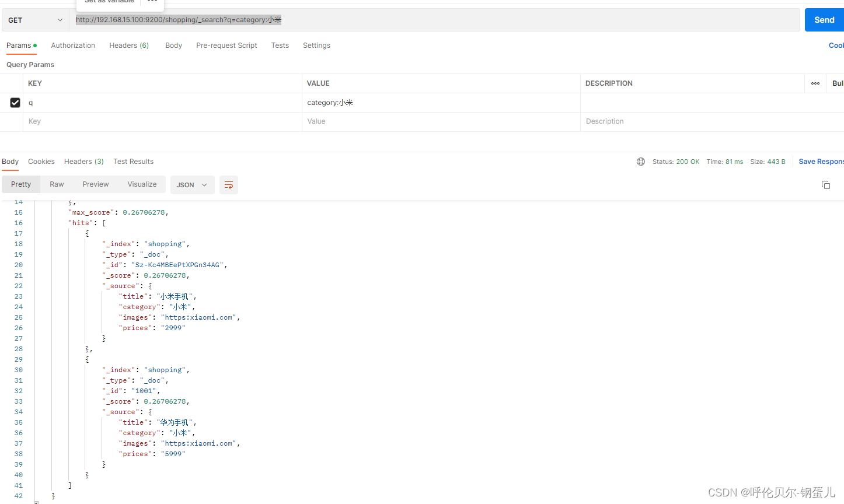Select the response Body tab
Image resolution: width=844 pixels, height=504 pixels.
coord(10,162)
